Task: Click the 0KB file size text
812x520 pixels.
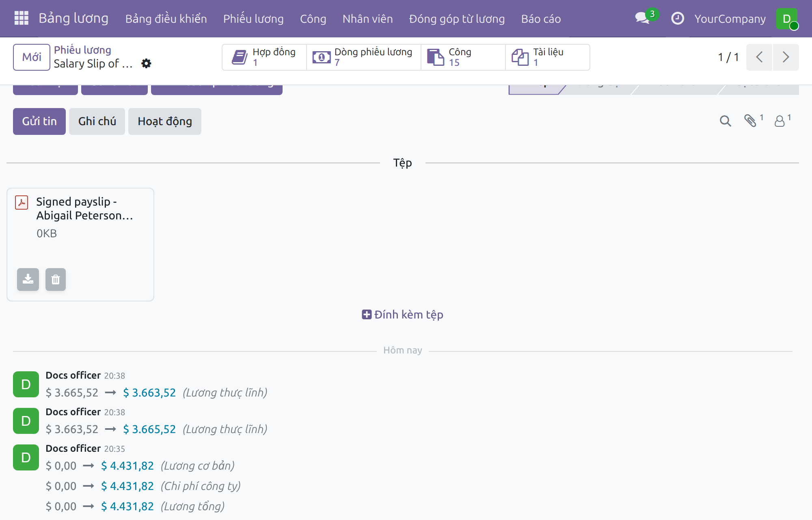Action: (x=47, y=234)
